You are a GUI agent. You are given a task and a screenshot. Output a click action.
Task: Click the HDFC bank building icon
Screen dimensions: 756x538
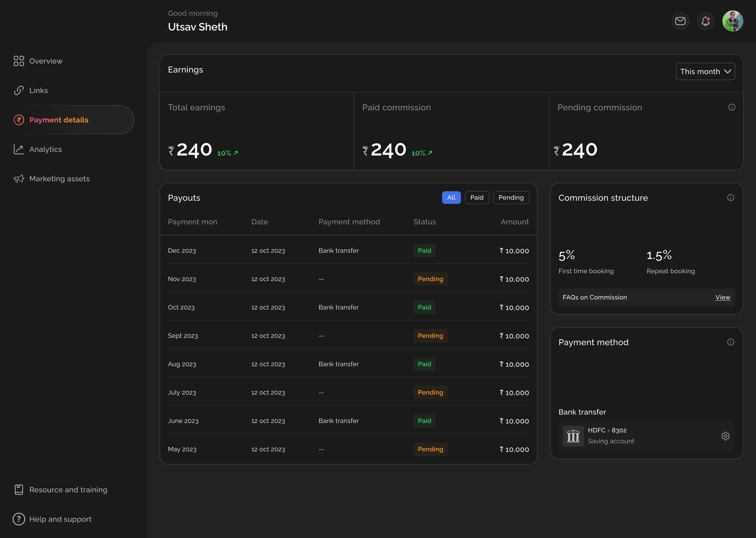pos(573,436)
